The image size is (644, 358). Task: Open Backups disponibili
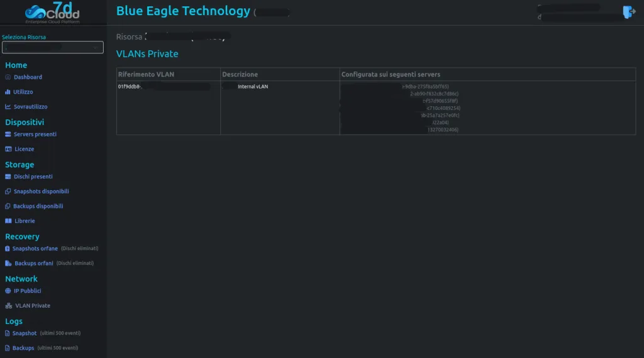[38, 206]
